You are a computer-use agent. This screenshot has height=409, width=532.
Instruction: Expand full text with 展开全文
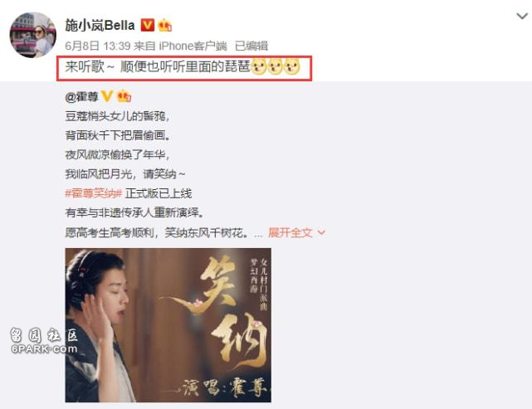click(290, 232)
